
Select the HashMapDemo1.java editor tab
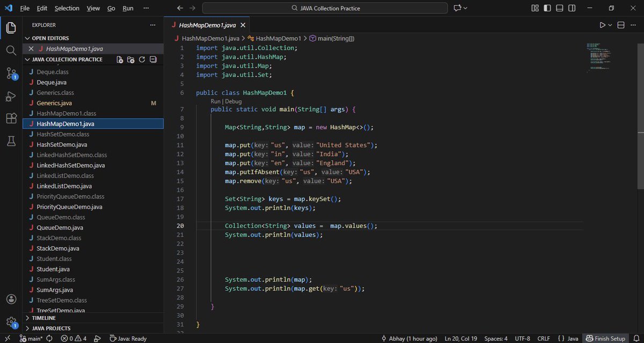click(x=208, y=25)
